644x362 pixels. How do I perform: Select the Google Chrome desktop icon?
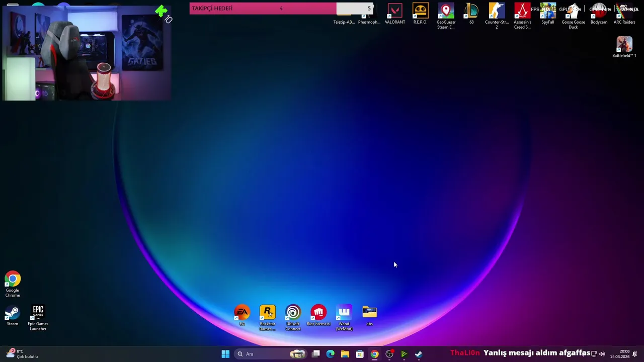coord(13,285)
